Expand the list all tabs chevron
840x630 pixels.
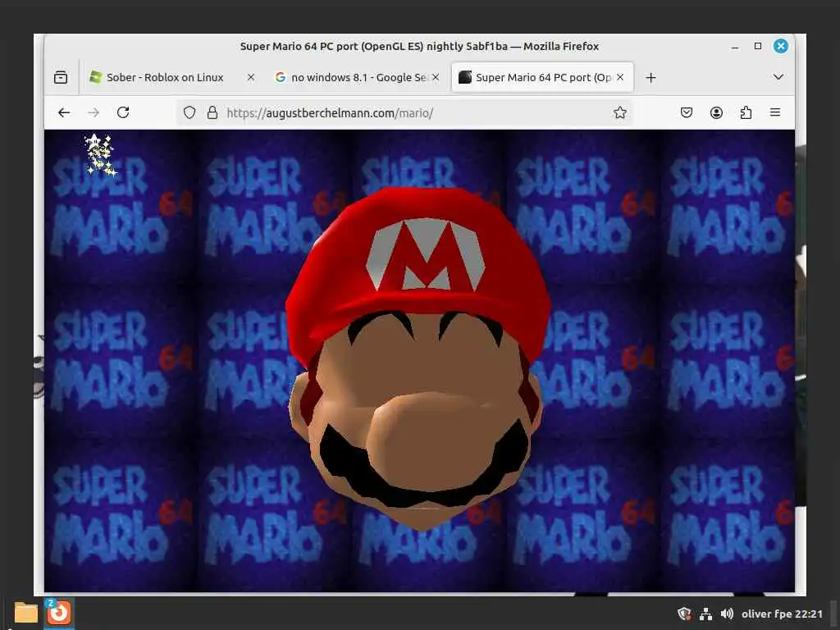click(x=778, y=77)
